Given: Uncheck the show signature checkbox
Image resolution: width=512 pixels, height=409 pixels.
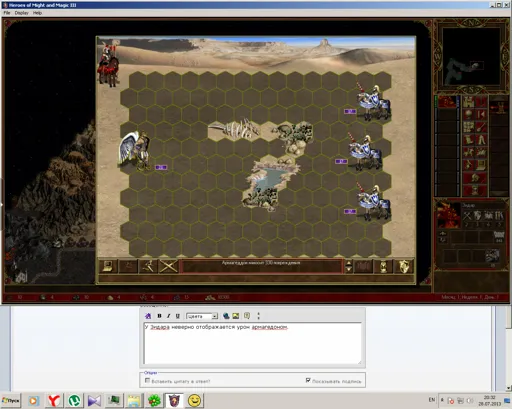Looking at the screenshot, I should [x=308, y=380].
